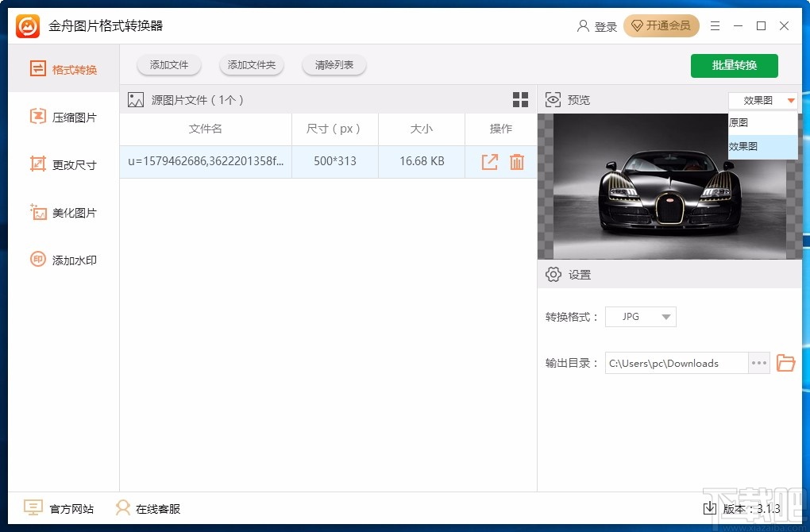810x532 pixels.
Task: Toggle grid view in the source file list
Action: click(520, 99)
